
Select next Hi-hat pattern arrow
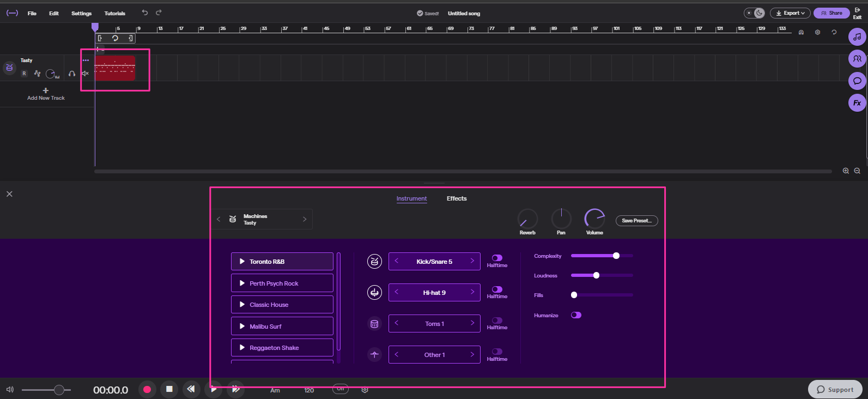[472, 292]
